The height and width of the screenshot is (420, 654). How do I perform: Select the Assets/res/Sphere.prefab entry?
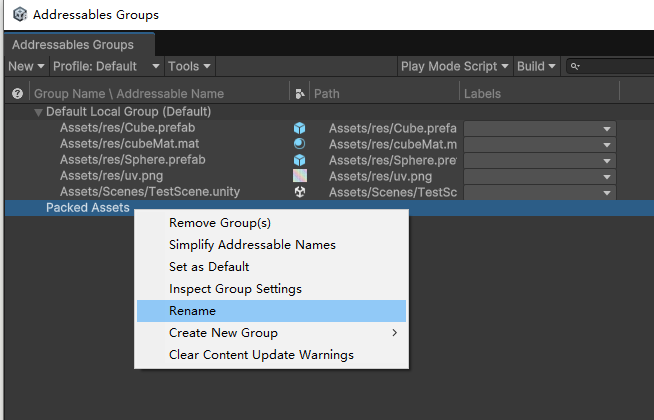point(133,160)
